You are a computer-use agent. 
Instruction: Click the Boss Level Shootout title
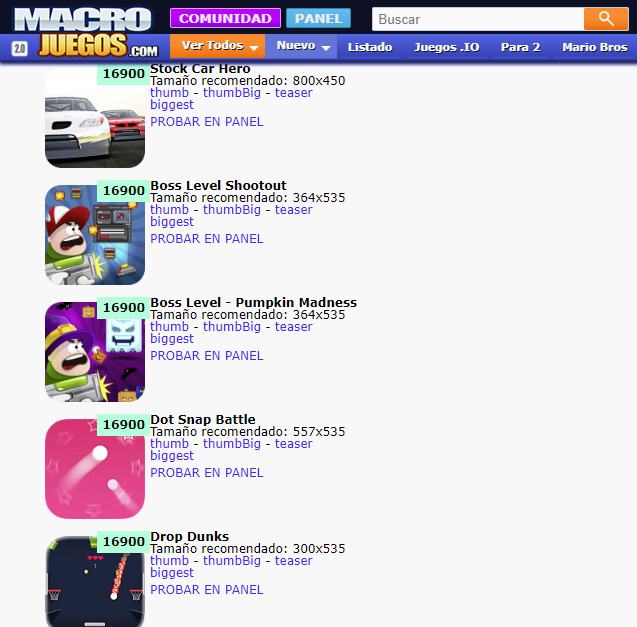pos(218,186)
